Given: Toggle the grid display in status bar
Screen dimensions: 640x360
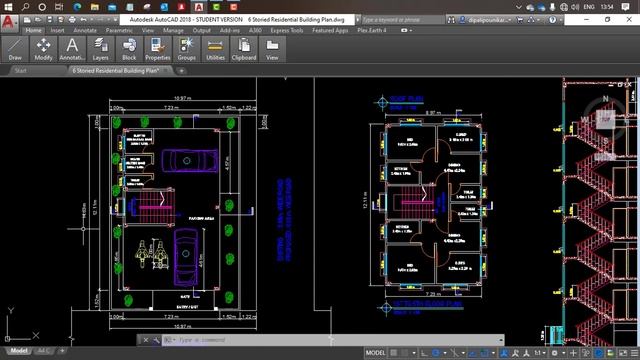Looking at the screenshot, I should pyautogui.click(x=393, y=353).
